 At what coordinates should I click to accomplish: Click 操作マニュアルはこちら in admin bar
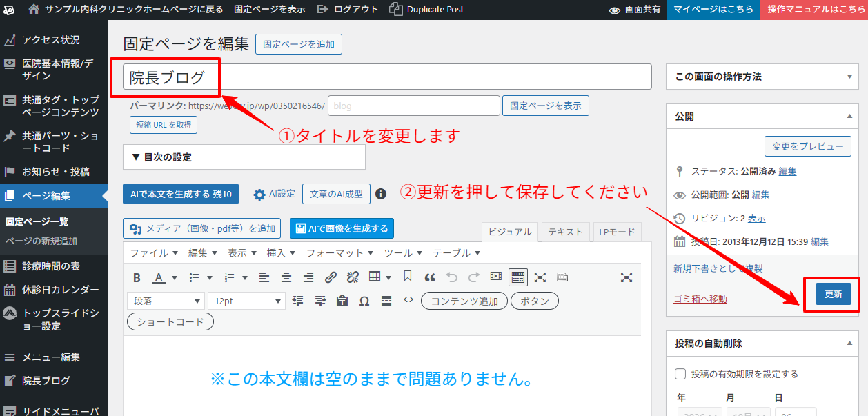(x=814, y=10)
